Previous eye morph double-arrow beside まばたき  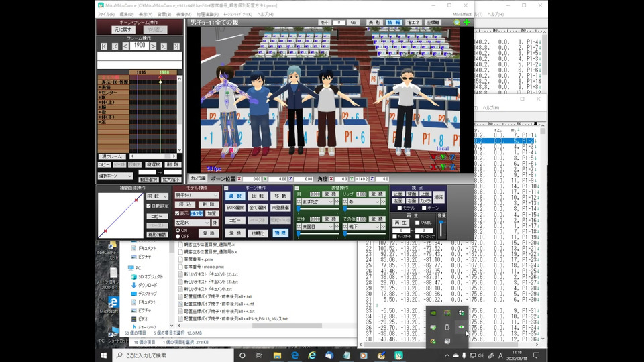[299, 202]
